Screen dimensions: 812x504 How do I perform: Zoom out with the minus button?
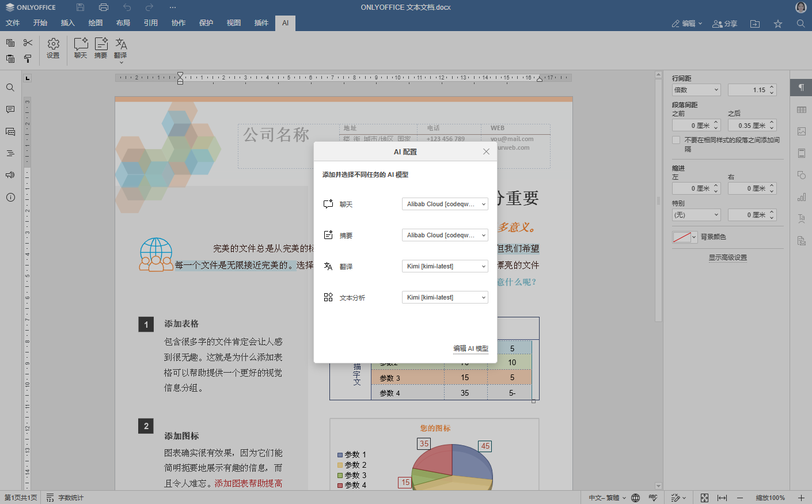pos(740,498)
